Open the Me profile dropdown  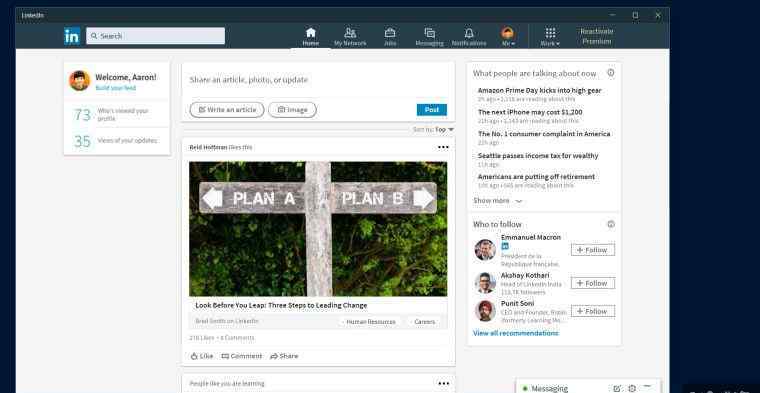click(x=507, y=36)
